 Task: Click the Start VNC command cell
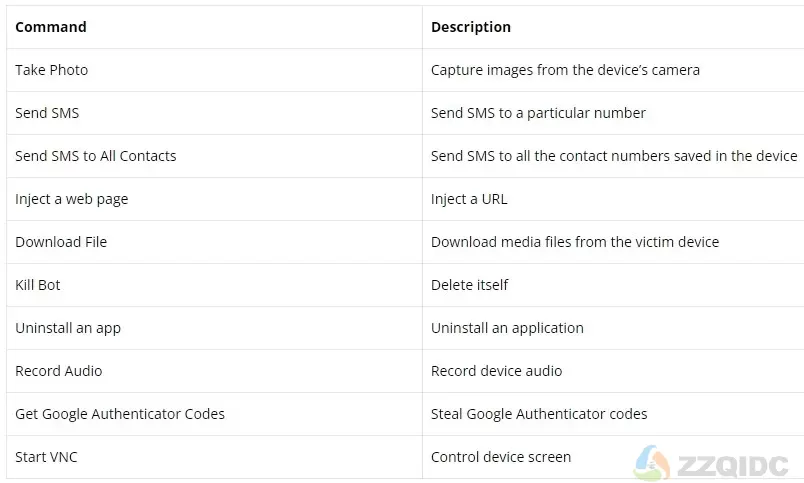coord(214,458)
